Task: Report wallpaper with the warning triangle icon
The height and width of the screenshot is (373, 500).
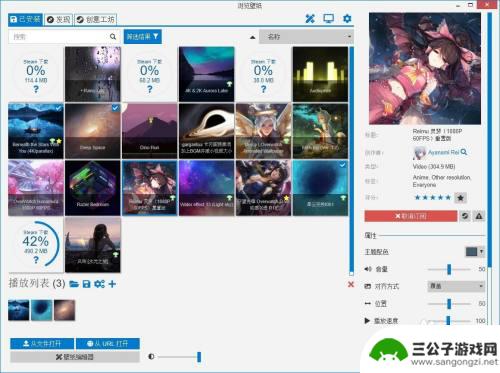Action: click(x=479, y=216)
